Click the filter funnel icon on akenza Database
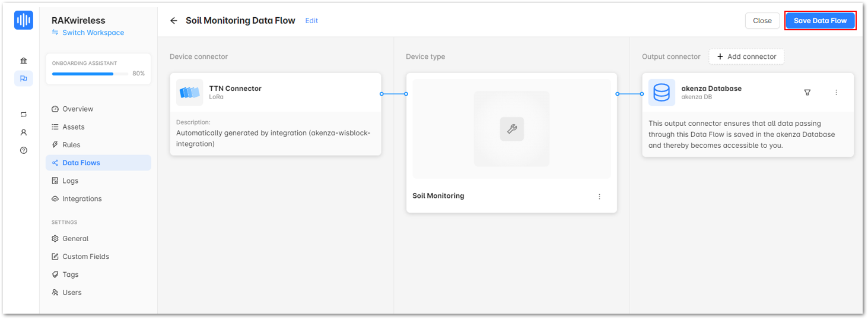The height and width of the screenshot is (319, 868). pos(807,93)
